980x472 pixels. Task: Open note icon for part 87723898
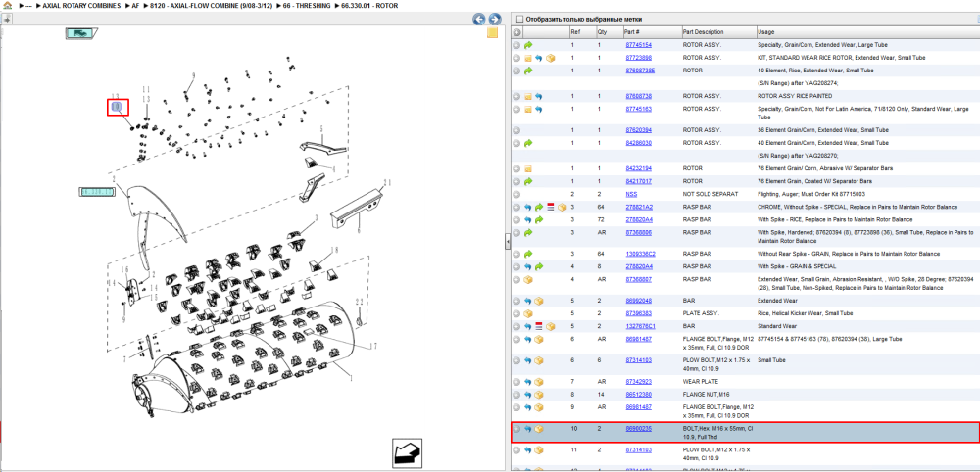[x=528, y=58]
